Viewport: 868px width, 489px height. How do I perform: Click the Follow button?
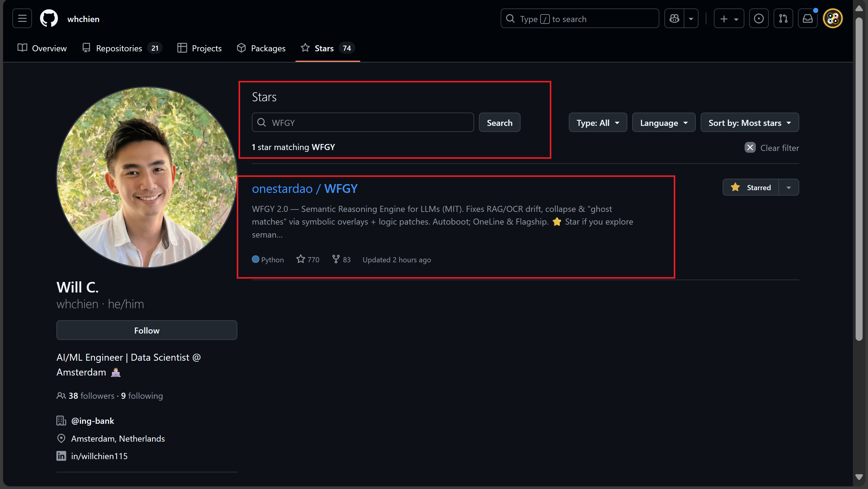[147, 330]
